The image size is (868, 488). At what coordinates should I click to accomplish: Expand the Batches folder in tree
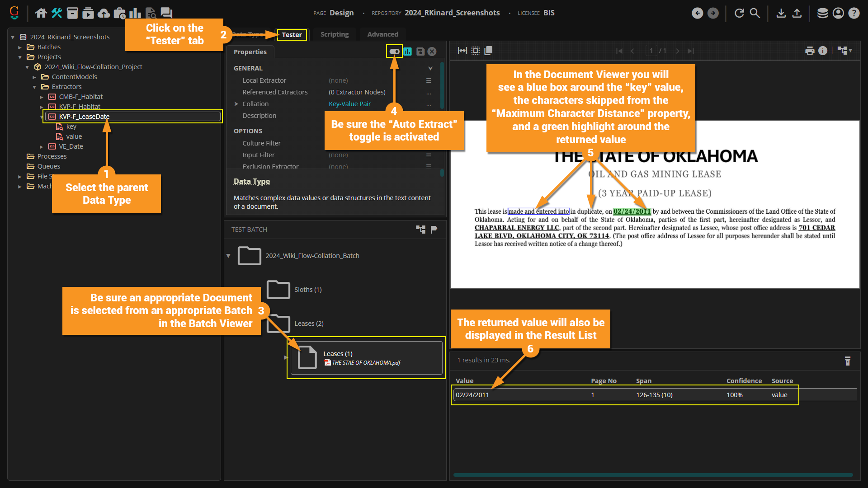pyautogui.click(x=20, y=47)
